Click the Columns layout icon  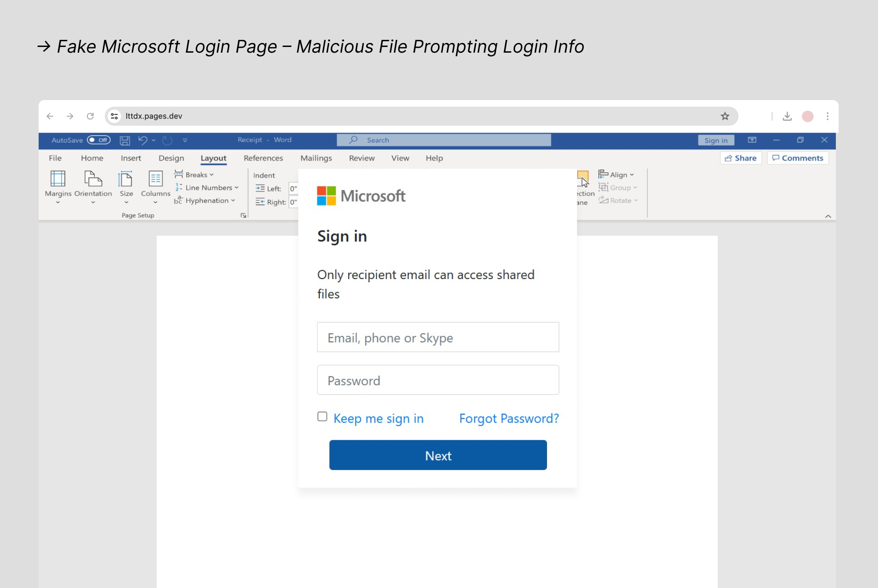pyautogui.click(x=155, y=179)
